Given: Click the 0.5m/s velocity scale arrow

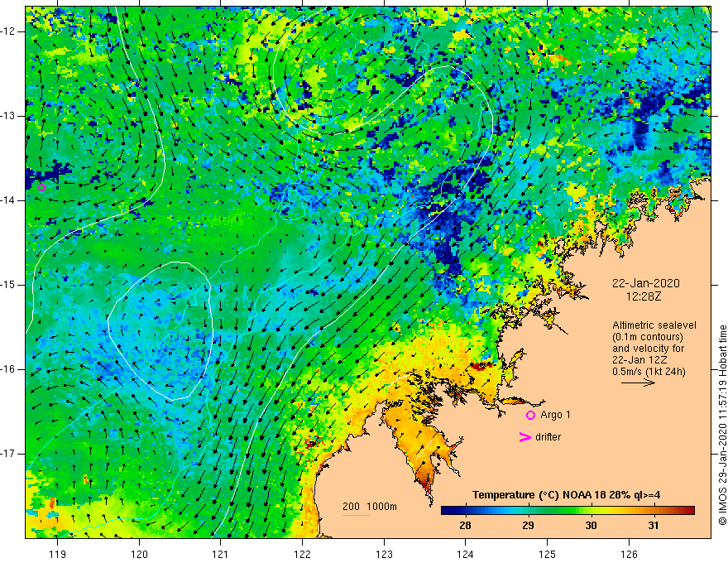Looking at the screenshot, I should [x=638, y=383].
